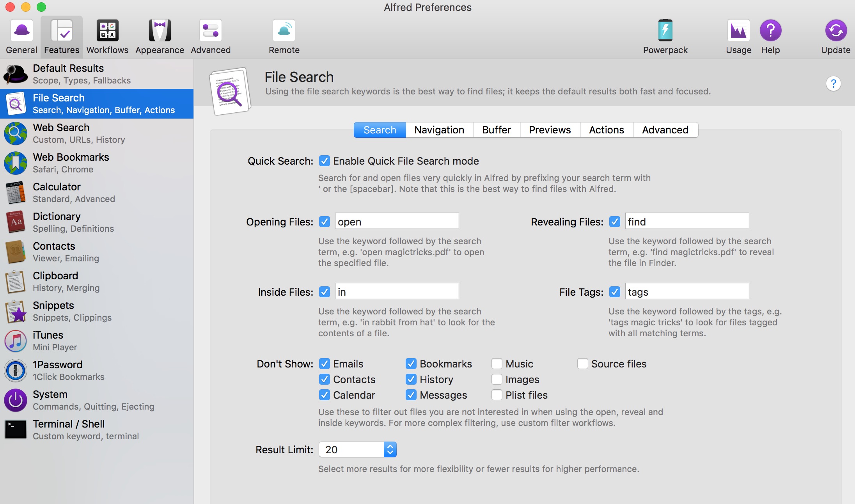Maximize the Alfred Preferences window
The height and width of the screenshot is (504, 855).
[41, 7]
